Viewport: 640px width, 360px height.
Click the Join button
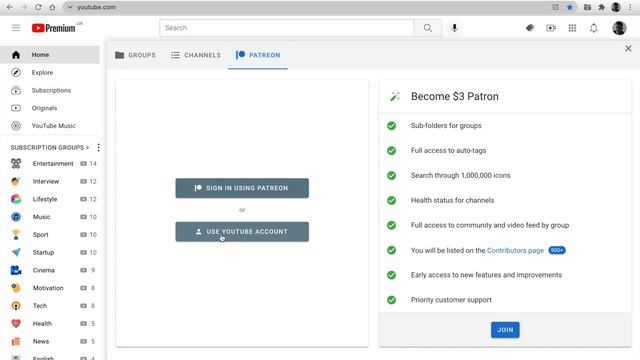coord(505,330)
